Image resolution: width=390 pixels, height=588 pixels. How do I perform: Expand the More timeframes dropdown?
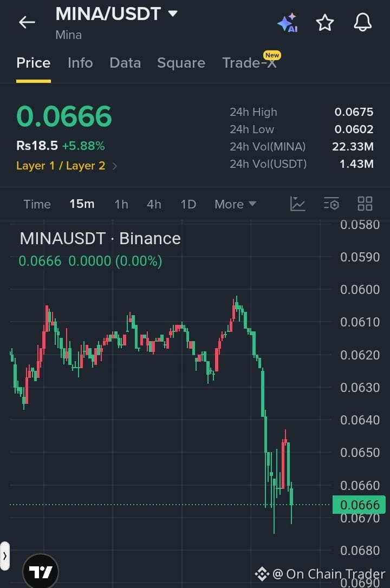tap(235, 204)
